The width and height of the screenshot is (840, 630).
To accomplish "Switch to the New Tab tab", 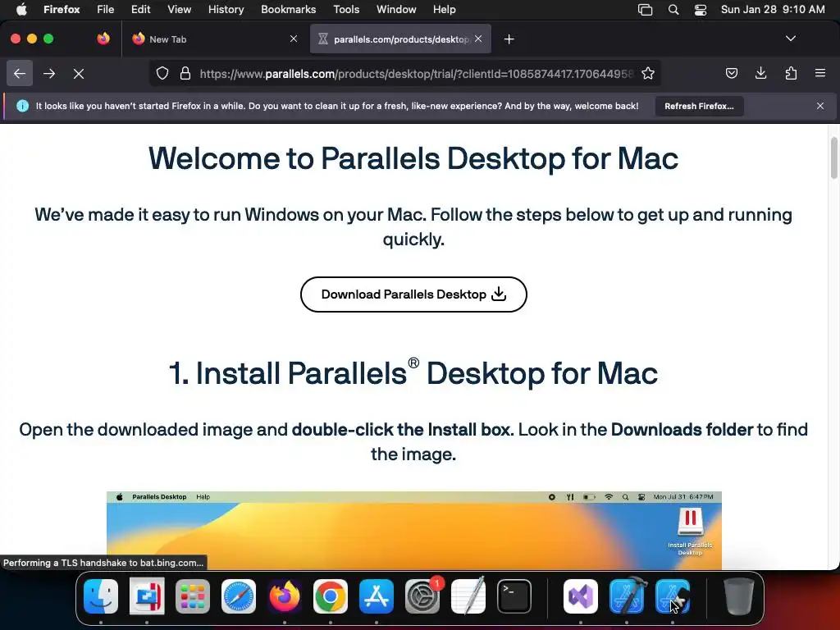I will [x=214, y=39].
